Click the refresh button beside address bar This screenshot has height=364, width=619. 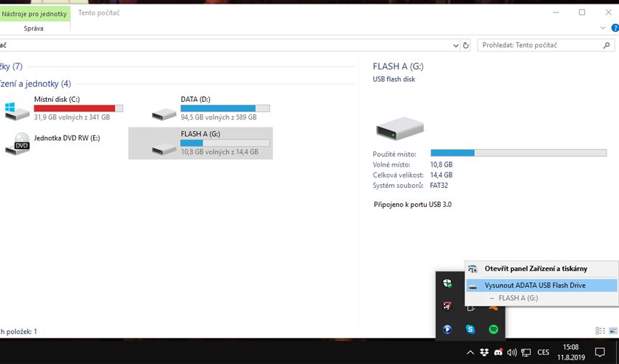pyautogui.click(x=466, y=45)
